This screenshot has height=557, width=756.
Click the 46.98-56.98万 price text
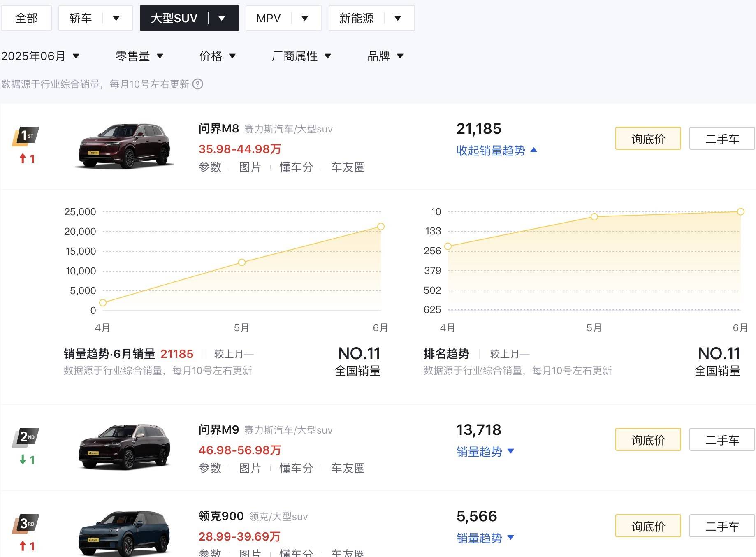pos(240,450)
